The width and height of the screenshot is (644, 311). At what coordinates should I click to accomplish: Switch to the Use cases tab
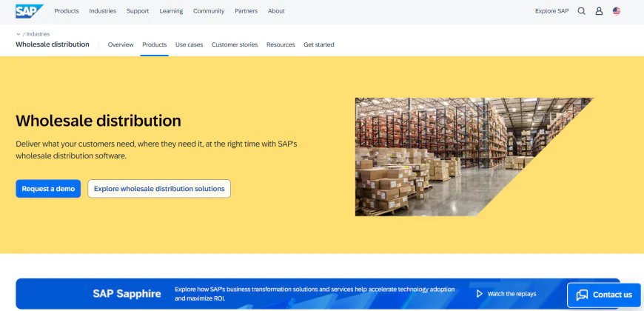point(189,44)
